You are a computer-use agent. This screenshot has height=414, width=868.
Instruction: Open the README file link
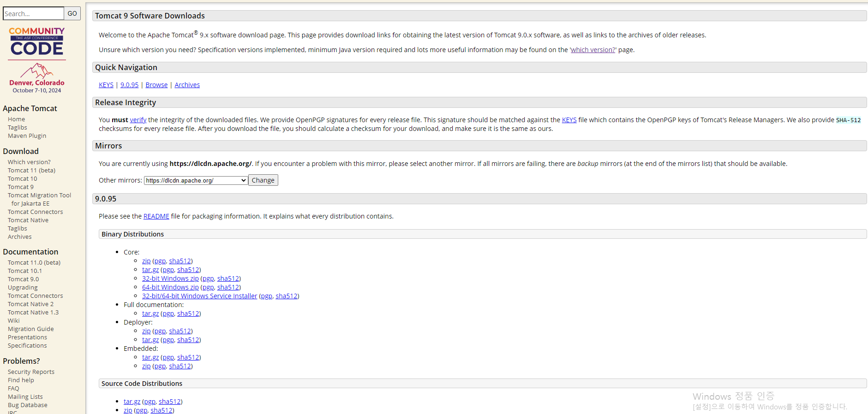(156, 216)
